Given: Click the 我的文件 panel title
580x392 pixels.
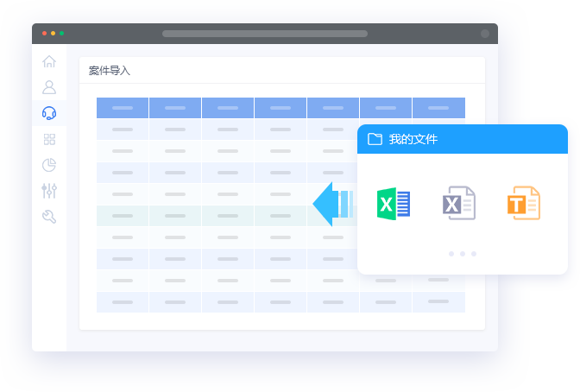Looking at the screenshot, I should click(413, 140).
